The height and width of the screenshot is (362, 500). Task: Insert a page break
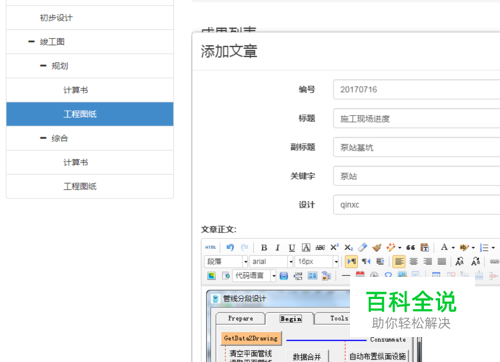(x=298, y=276)
